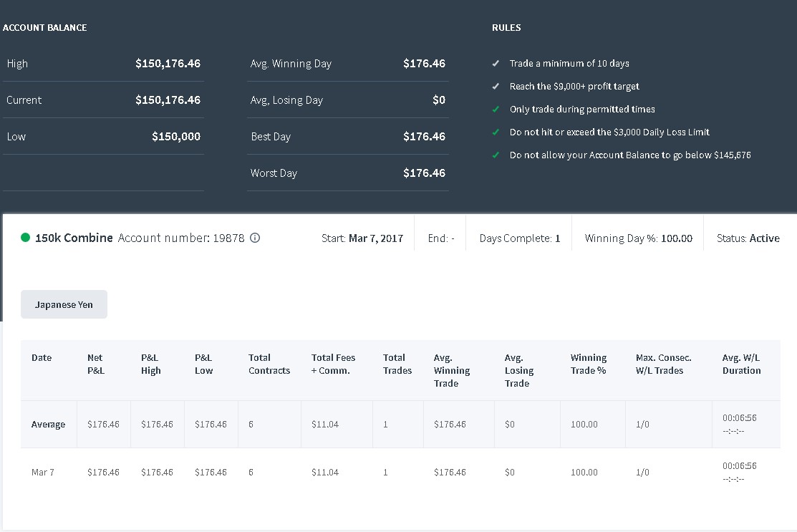797x532 pixels.
Task: Click the Status: Active indicator
Action: point(748,238)
